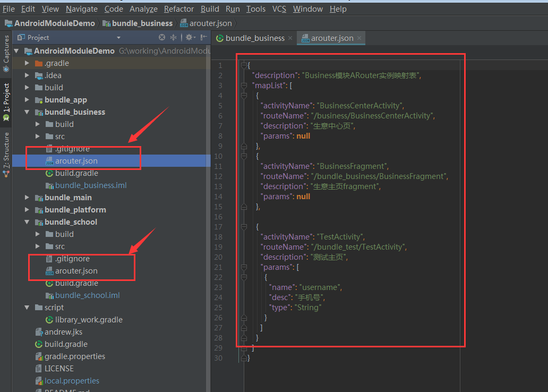Viewport: 548px width, 392px height.
Task: Click activityName BusinessFragment line
Action: 325,166
